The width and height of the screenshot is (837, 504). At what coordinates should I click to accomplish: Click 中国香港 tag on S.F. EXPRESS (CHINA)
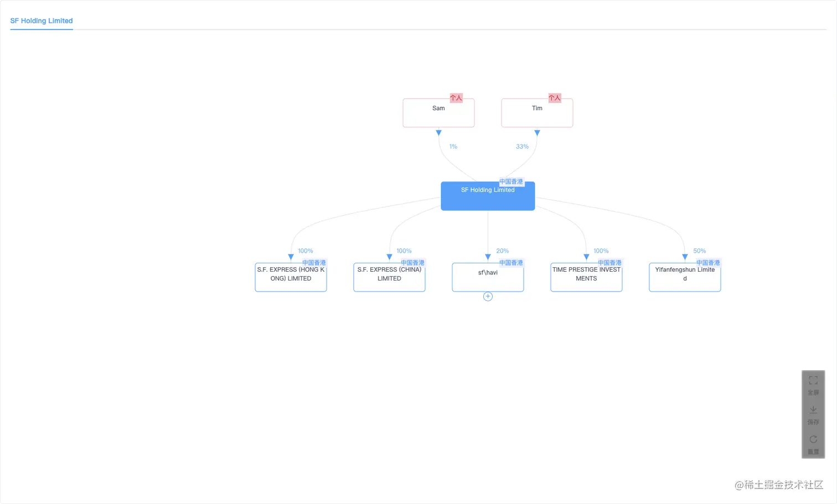(x=413, y=263)
